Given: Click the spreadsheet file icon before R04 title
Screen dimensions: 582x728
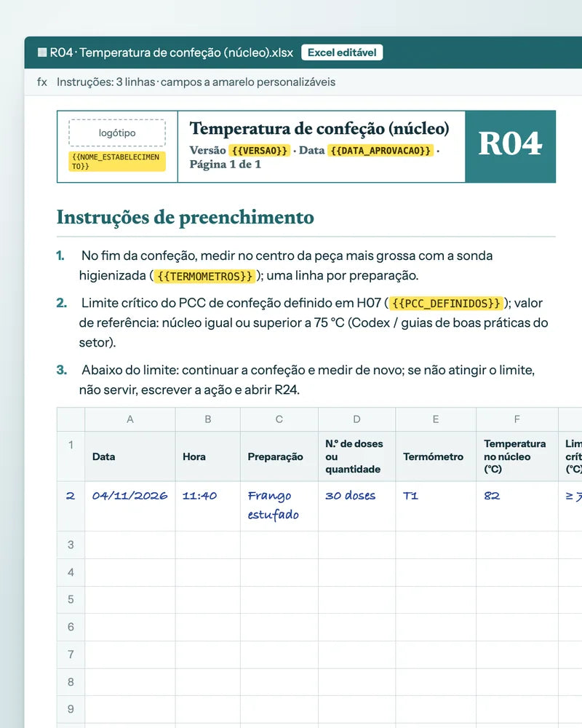Looking at the screenshot, I should tap(42, 52).
